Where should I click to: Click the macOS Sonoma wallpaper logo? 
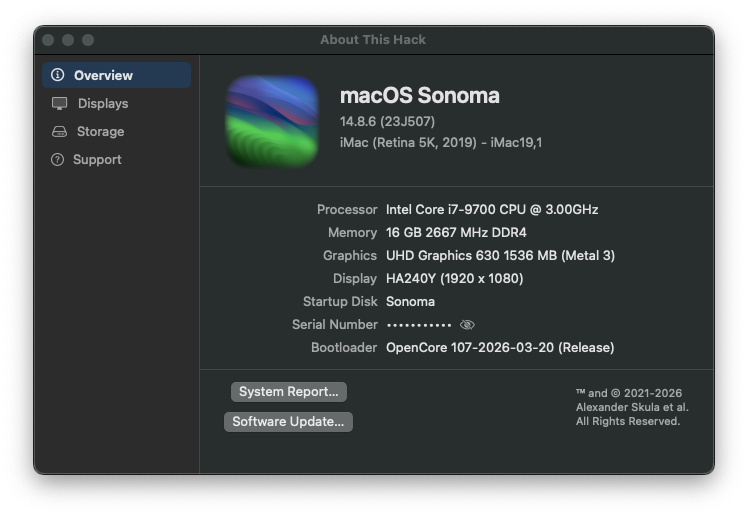[272, 122]
